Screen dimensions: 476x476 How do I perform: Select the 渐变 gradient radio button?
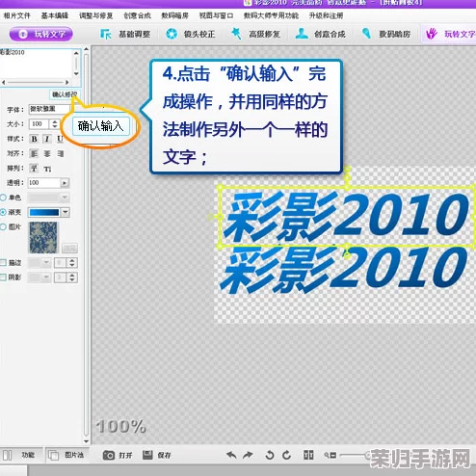(x=3, y=212)
